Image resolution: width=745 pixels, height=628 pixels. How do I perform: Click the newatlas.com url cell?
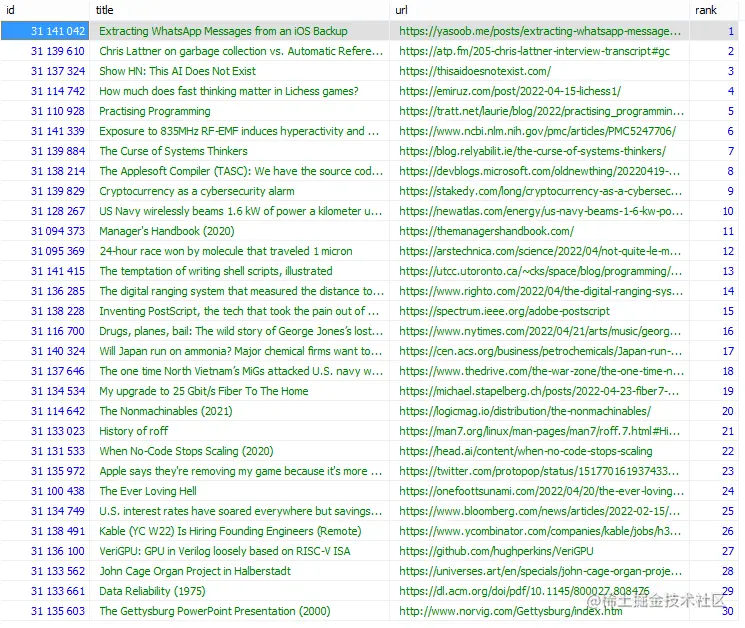(x=539, y=211)
